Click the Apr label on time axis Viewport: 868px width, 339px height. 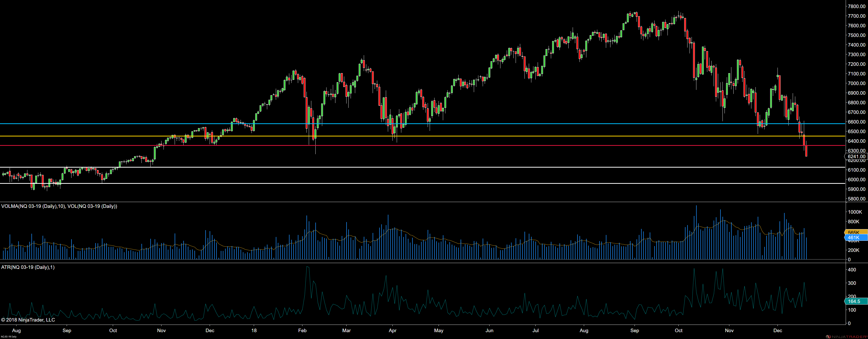393,330
